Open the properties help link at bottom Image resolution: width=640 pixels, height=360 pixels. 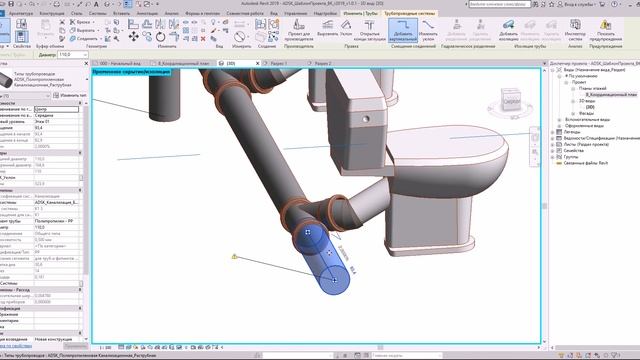point(16,346)
